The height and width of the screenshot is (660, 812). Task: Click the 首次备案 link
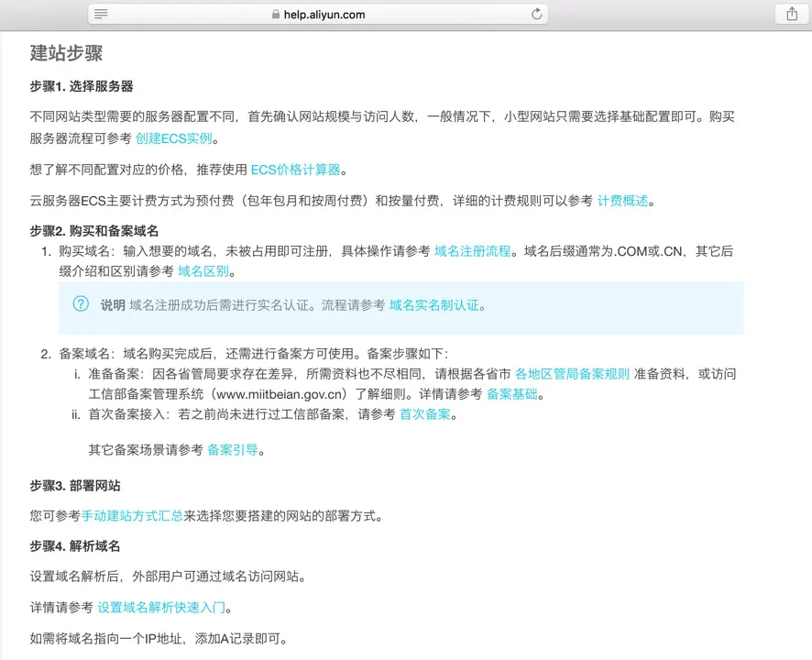(x=425, y=414)
